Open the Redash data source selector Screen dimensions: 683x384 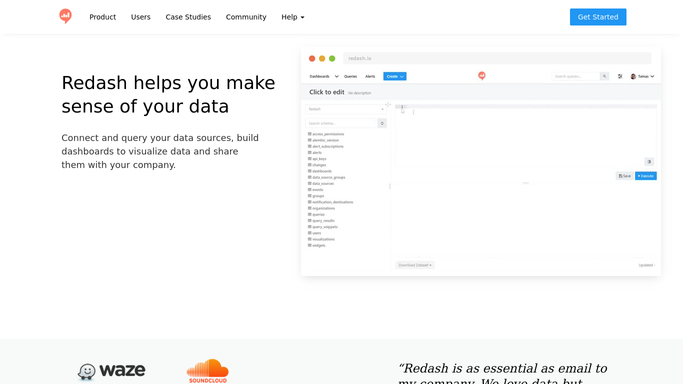click(346, 109)
